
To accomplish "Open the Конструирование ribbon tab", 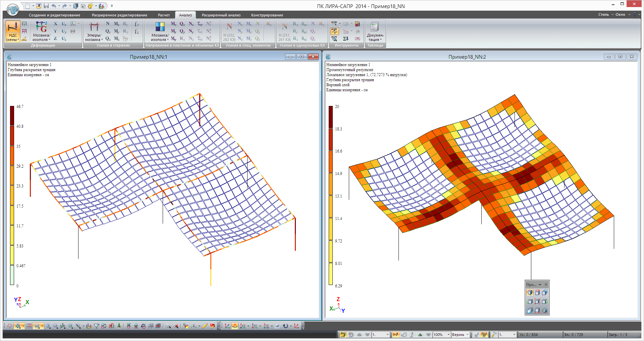I will point(267,15).
